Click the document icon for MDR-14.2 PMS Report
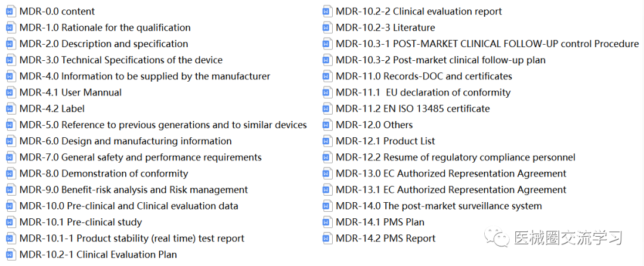Image resolution: width=644 pixels, height=266 pixels. (x=327, y=239)
